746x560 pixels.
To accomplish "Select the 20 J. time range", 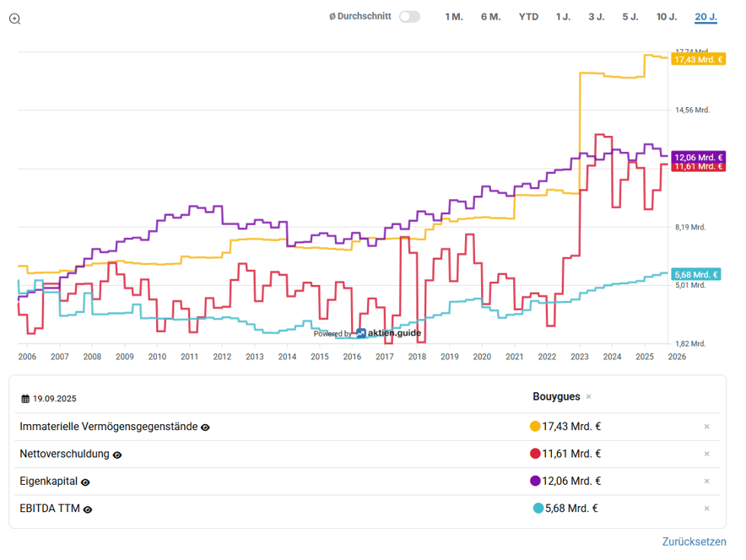I will (x=705, y=17).
